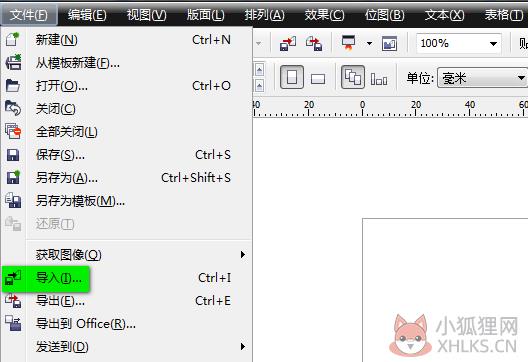Open the dropdown arrow left of the toolbar Import icon
Viewport: 528px width, 362px height.
coord(259,43)
